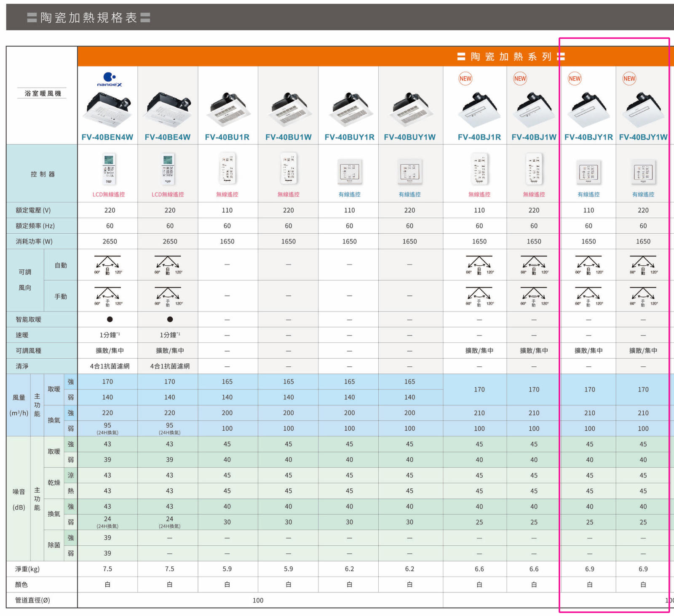Click the 可調風種 row label

point(28,351)
